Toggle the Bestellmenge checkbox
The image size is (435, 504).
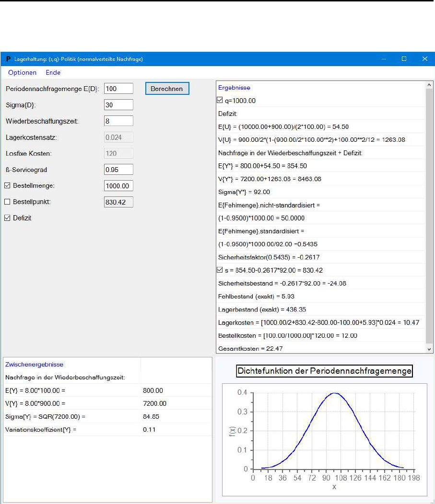7,186
